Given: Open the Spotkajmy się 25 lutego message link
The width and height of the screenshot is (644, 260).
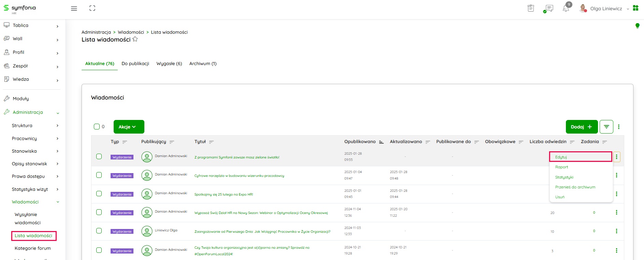Looking at the screenshot, I should (224, 195).
